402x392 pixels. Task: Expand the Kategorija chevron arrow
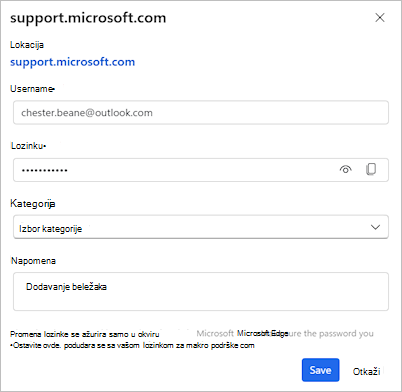pos(375,227)
